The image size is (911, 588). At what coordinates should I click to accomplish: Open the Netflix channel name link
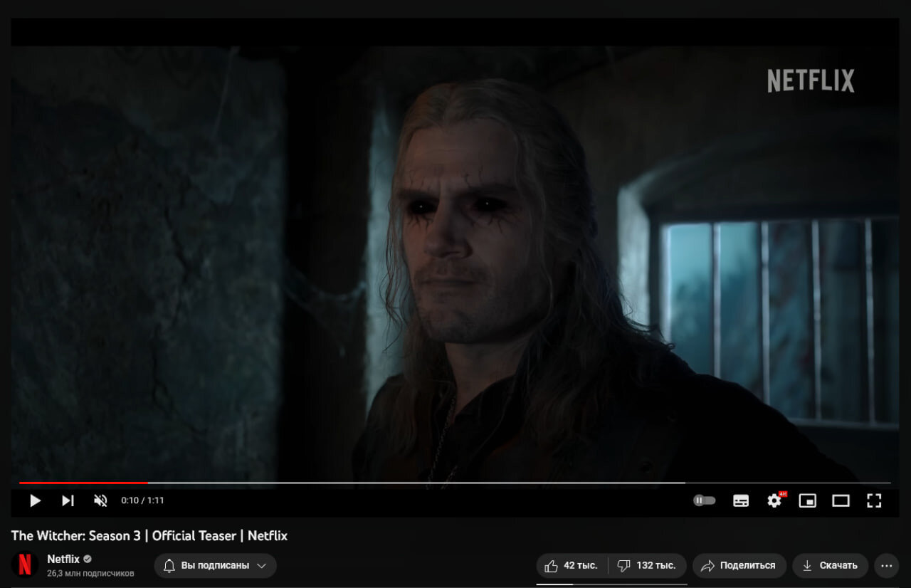tap(63, 559)
